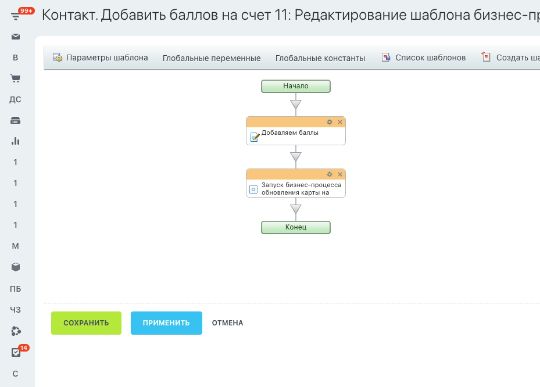
Task: Open the tasks checkbox icon with badge
Action: coord(15,352)
